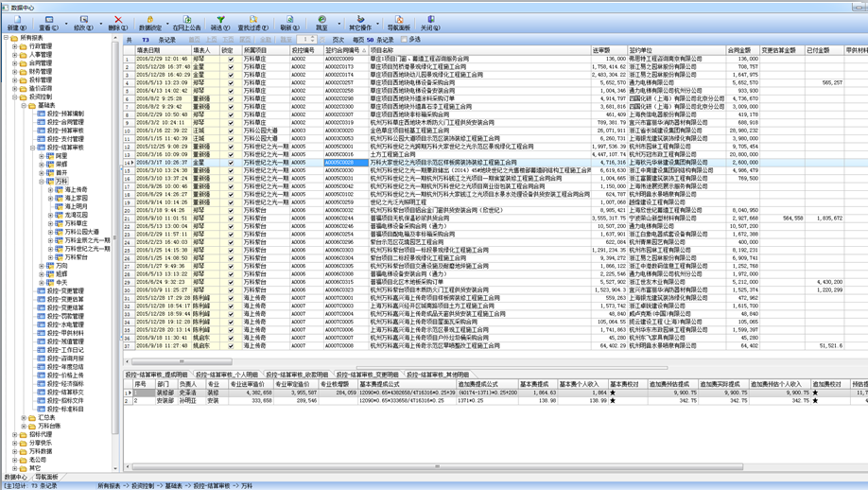
Task: Click the 查看 (View) toolbar icon
Action: [49, 19]
